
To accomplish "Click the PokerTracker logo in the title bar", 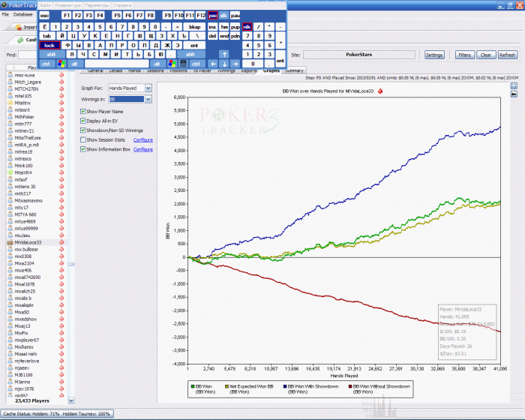I will coord(4,5).
